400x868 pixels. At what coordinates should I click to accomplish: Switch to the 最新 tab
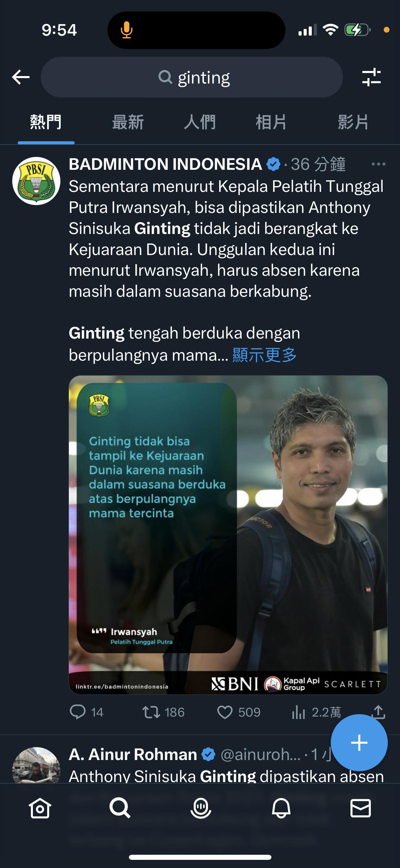coord(128,122)
